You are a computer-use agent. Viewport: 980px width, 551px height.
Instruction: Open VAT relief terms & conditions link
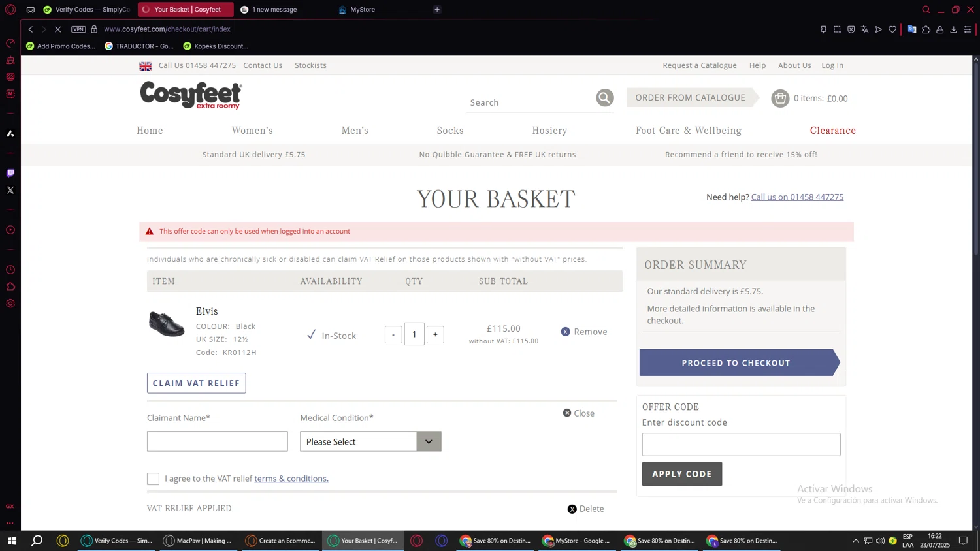(x=291, y=479)
